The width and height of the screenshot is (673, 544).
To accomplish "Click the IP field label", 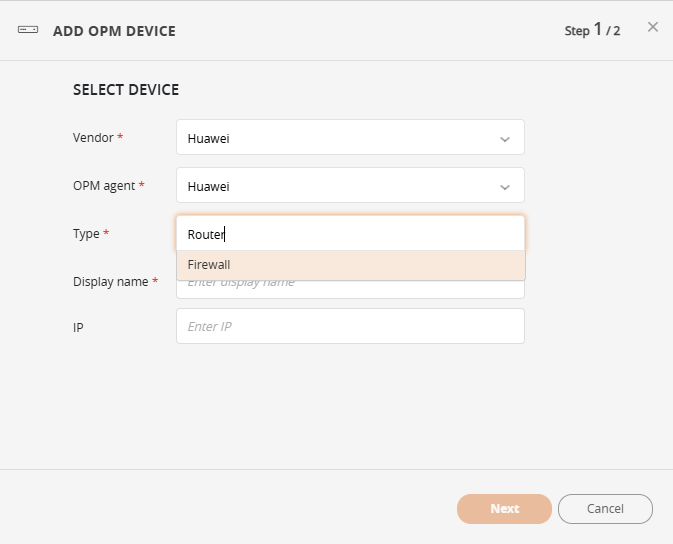I will tap(79, 326).
